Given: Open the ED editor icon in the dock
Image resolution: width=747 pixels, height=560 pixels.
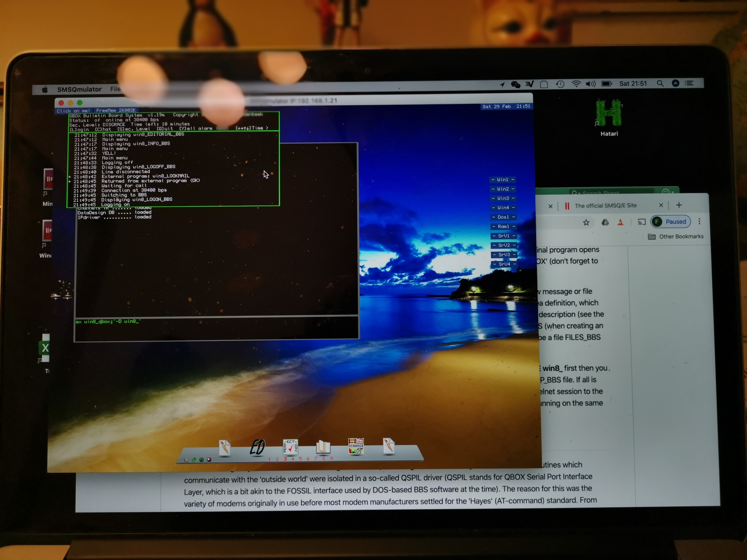Looking at the screenshot, I should pyautogui.click(x=258, y=447).
